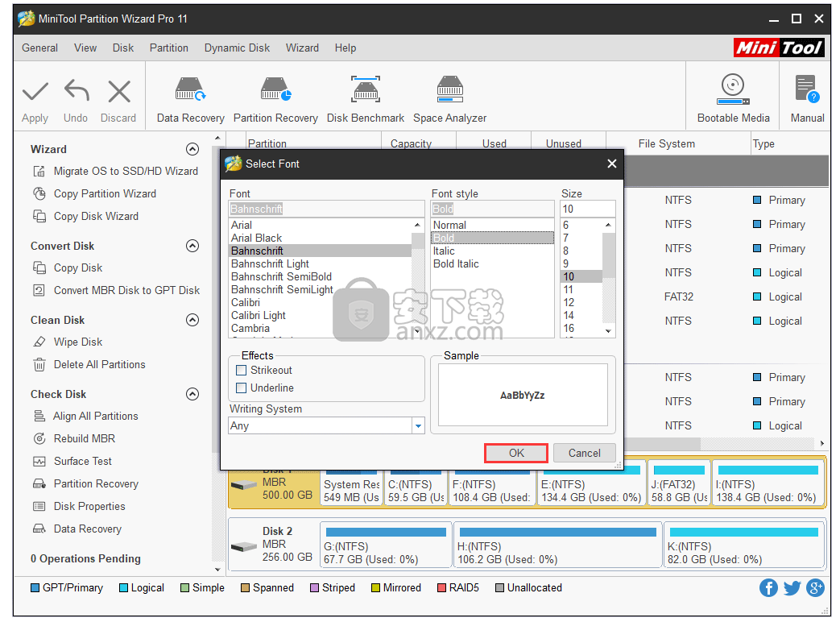Click the Disk 2 drive icon
The width and height of the screenshot is (840, 622).
click(244, 546)
